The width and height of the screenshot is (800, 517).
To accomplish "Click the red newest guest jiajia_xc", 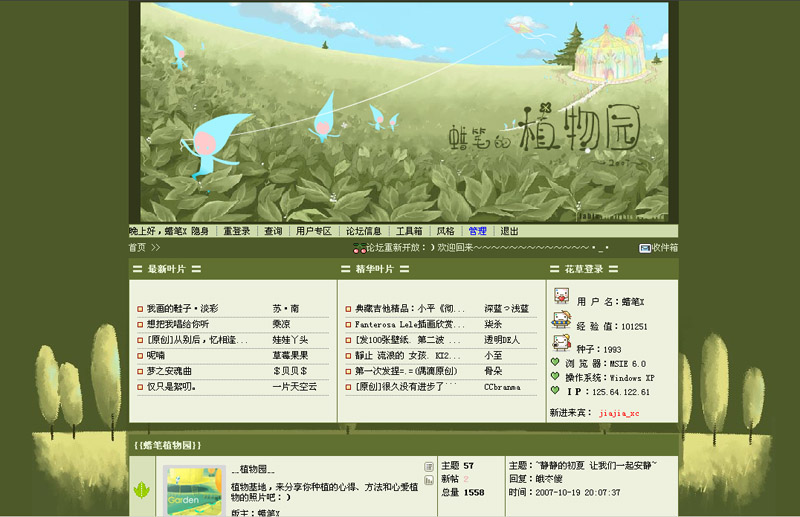I will coord(619,413).
